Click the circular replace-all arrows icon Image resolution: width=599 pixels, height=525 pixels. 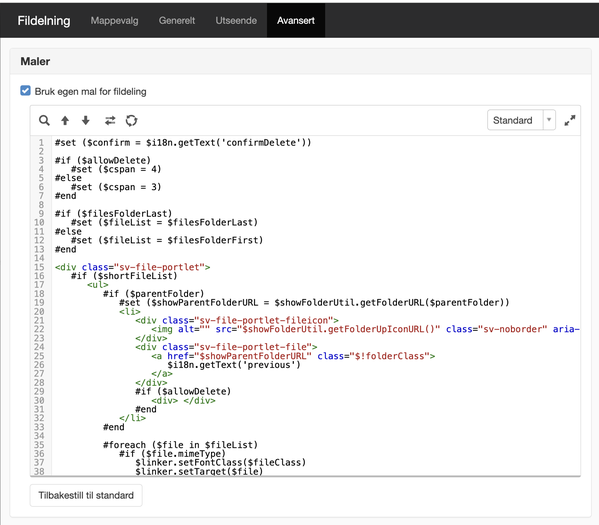click(131, 120)
